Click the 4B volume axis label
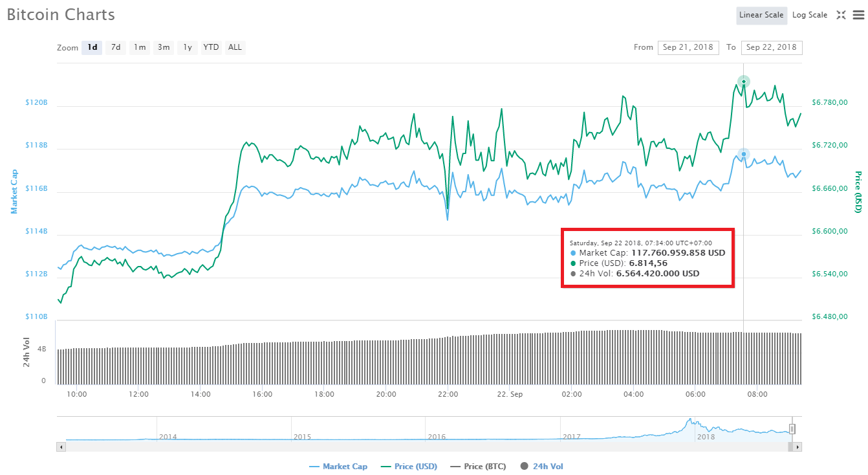The width and height of the screenshot is (868, 475). point(42,349)
